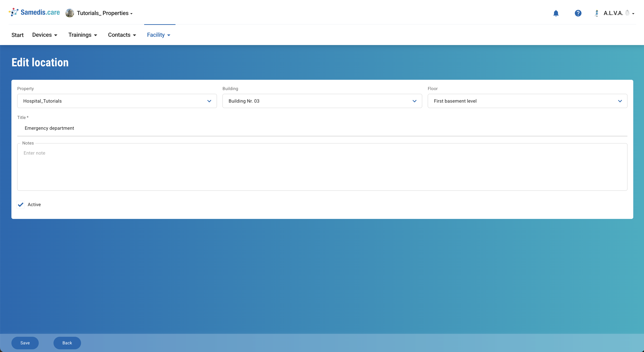This screenshot has width=644, height=352.
Task: Click the Tutorials_Properties building avatar
Action: tap(69, 13)
